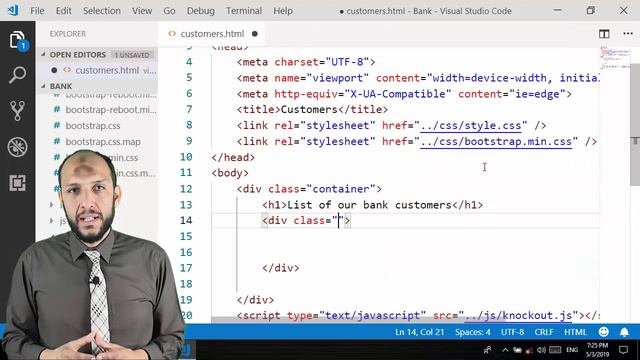The image size is (640, 360).
Task: Click the code minimap
Action: (x=614, y=58)
